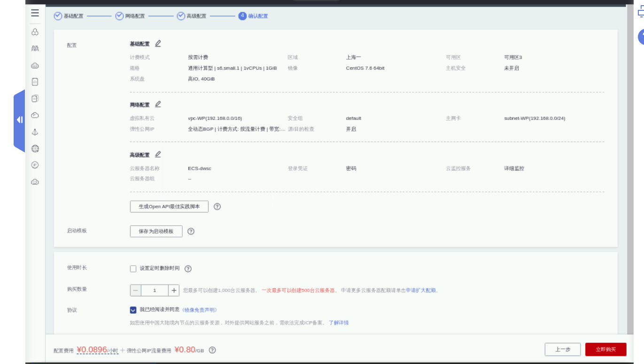The width and height of the screenshot is (644, 364).
Task: Increase purchase quantity with plus button
Action: 174,290
